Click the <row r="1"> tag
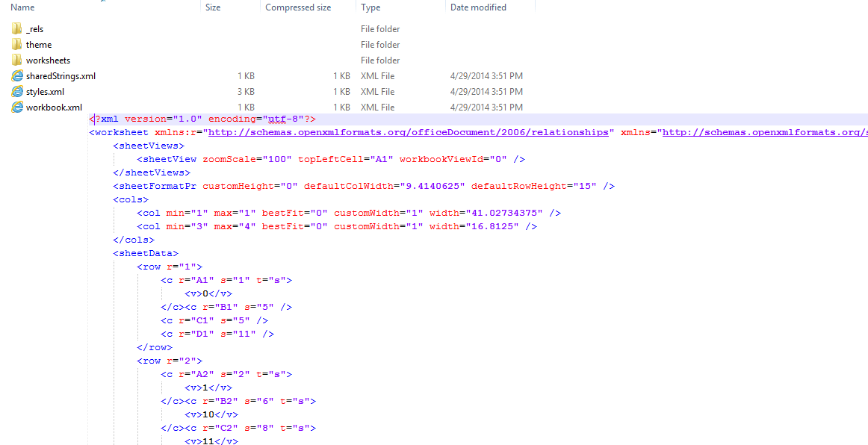This screenshot has width=868, height=445. click(170, 267)
